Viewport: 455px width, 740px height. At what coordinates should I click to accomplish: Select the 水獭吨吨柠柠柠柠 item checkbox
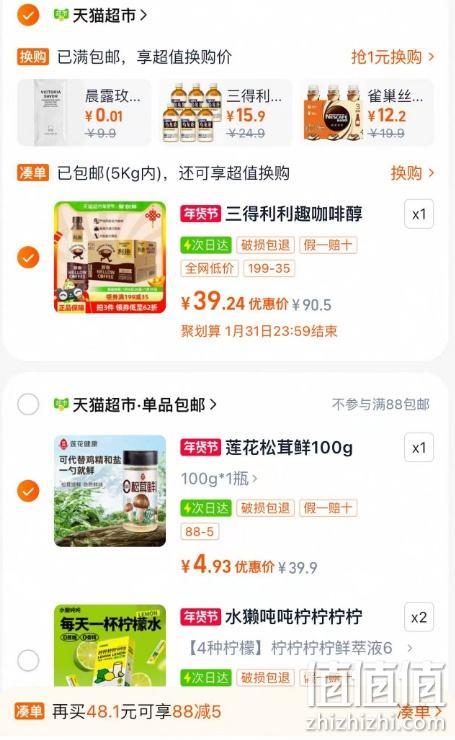pos(28,660)
